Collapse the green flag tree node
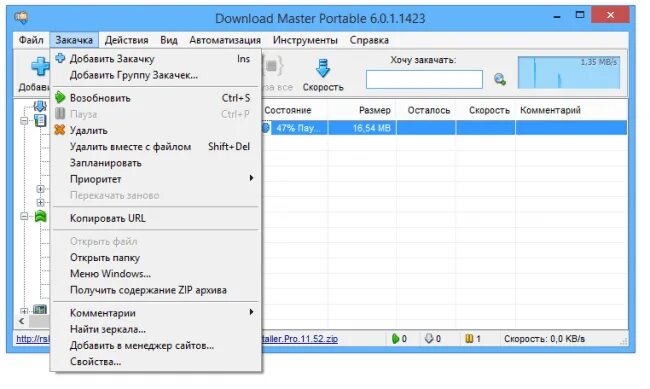The image size is (650, 389). click(24, 216)
